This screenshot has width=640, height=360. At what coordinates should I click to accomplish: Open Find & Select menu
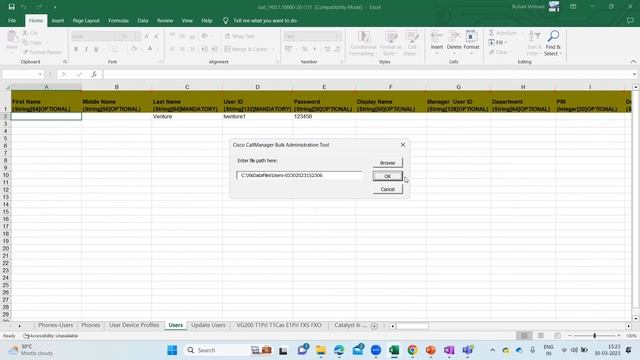click(553, 43)
